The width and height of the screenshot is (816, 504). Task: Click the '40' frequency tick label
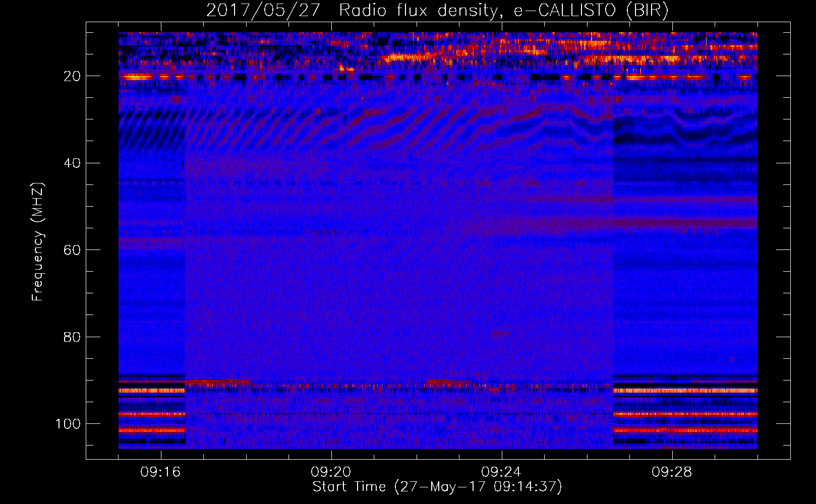(x=72, y=163)
